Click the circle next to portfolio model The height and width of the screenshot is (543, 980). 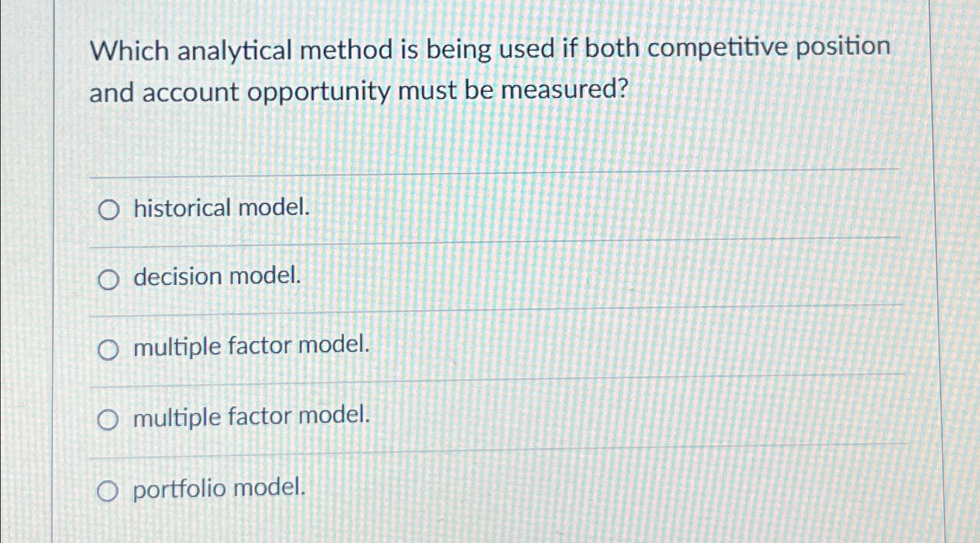(108, 490)
